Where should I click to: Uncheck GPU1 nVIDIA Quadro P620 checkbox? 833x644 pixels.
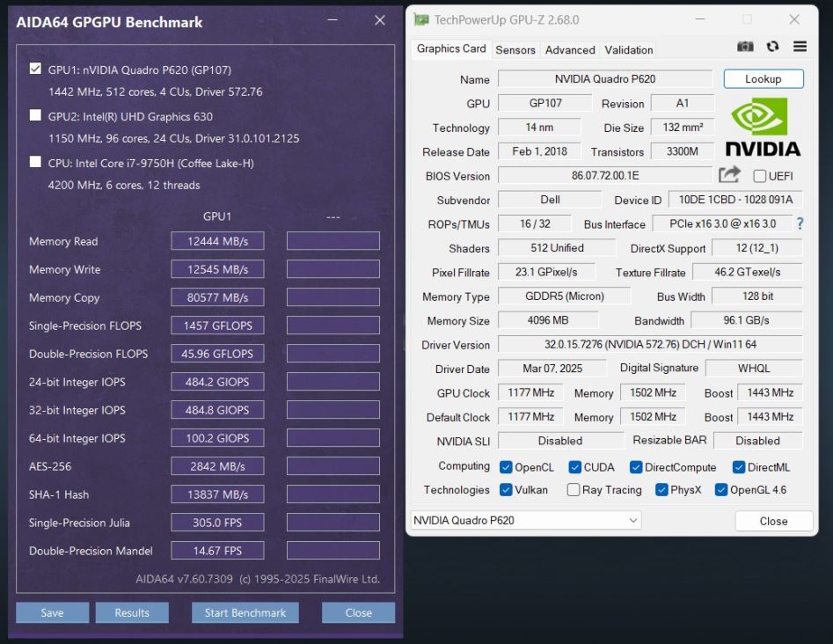point(36,70)
